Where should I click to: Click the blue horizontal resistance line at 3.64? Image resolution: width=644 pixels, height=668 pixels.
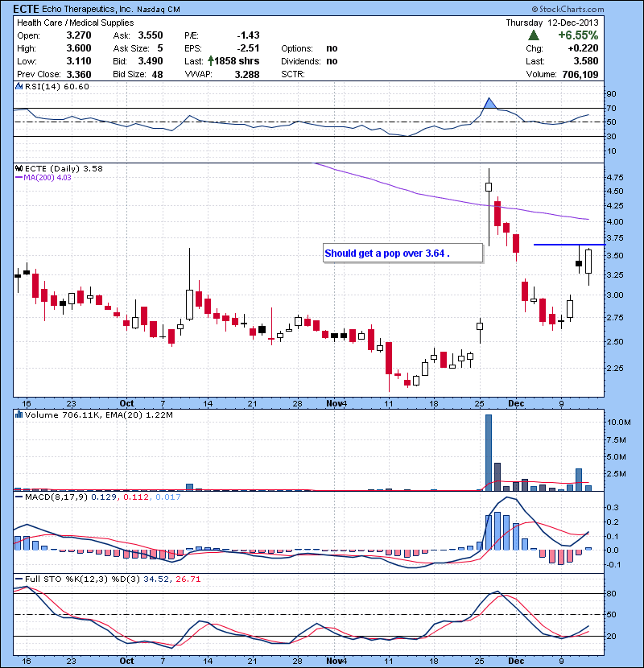click(x=569, y=245)
